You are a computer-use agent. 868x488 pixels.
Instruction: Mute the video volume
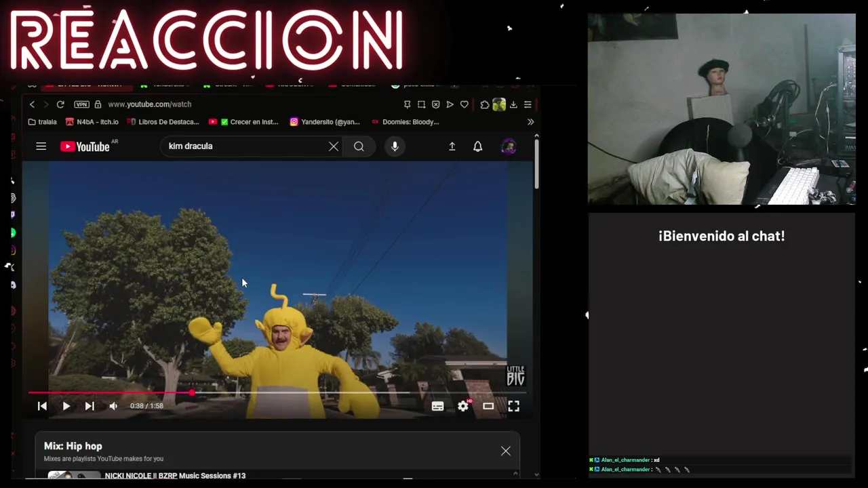click(113, 406)
